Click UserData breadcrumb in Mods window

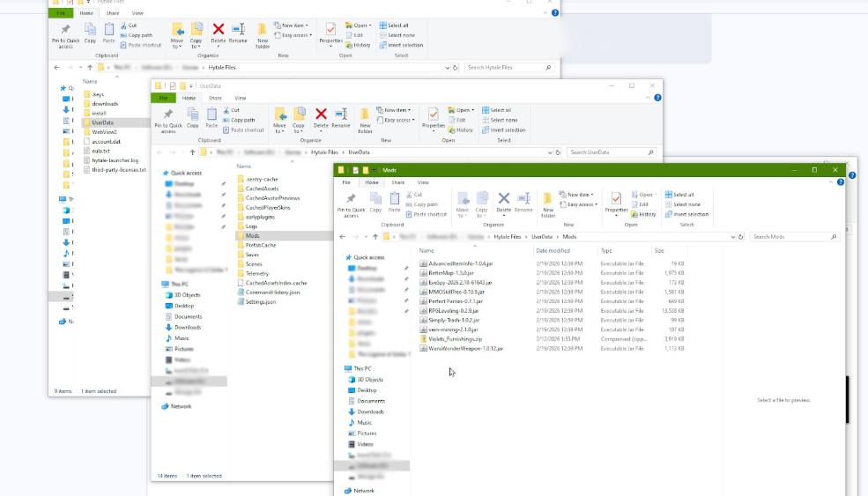tap(542, 237)
